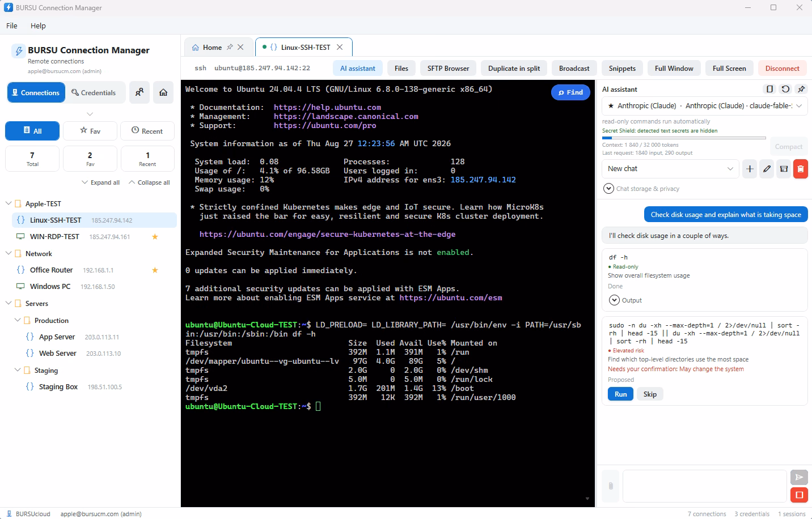Open the File menu

[x=12, y=25]
